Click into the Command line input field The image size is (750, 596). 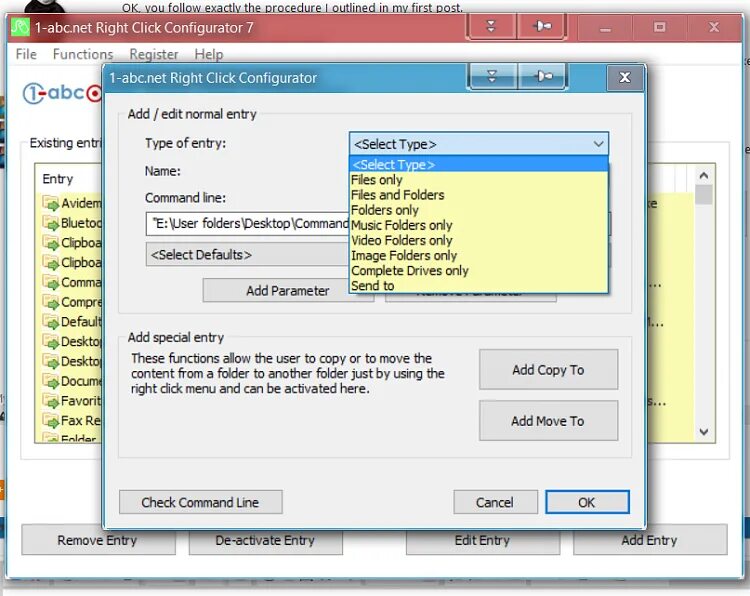pos(248,223)
